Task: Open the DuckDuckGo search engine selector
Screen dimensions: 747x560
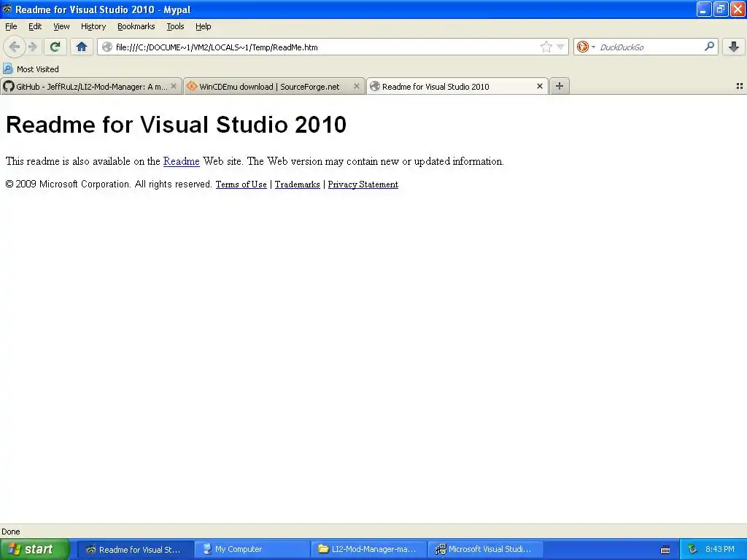Action: pyautogui.click(x=586, y=47)
